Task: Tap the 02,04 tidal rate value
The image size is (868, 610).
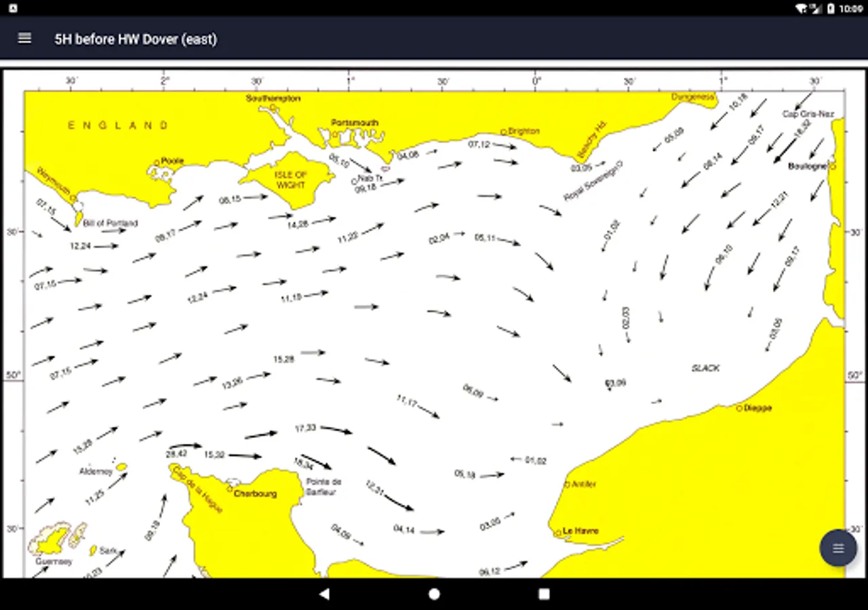Action: (x=439, y=238)
